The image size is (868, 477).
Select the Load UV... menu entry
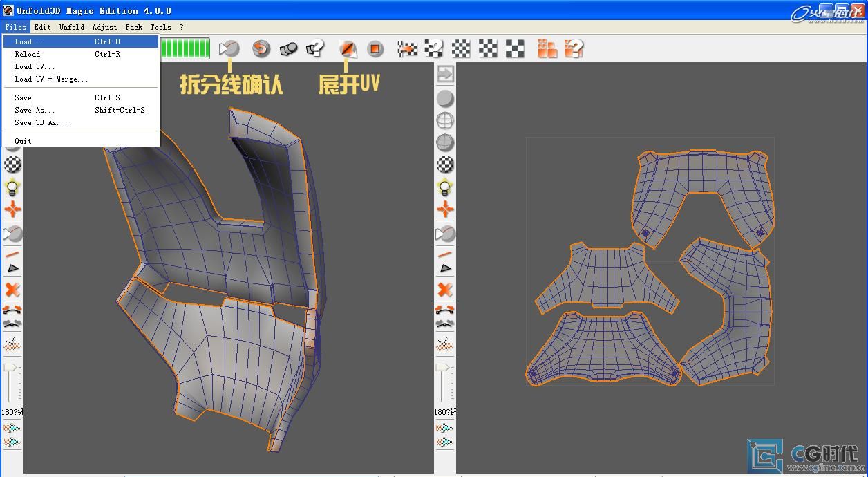tap(81, 66)
